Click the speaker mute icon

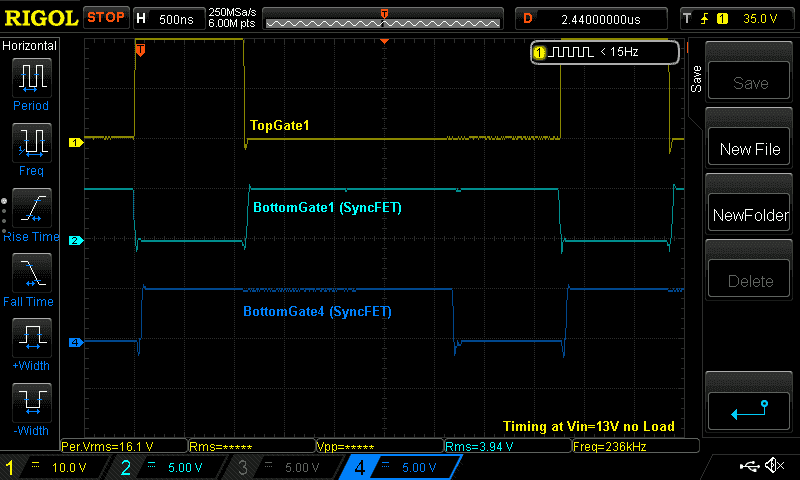pos(773,466)
